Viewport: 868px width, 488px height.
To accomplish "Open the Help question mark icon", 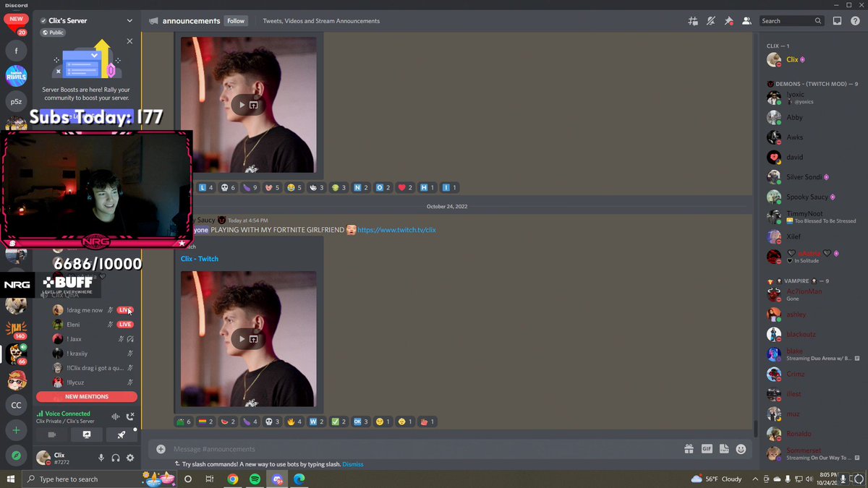I will (854, 21).
